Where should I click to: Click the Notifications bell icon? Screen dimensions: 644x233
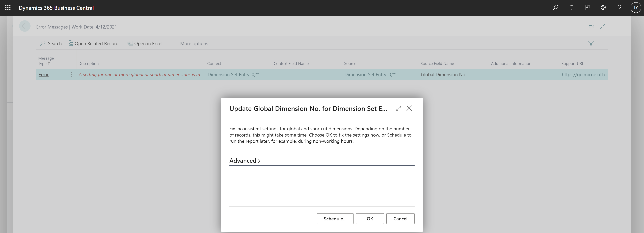[572, 7]
